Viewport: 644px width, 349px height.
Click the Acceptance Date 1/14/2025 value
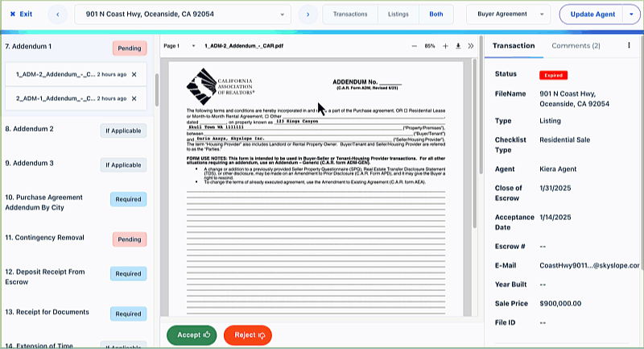tap(555, 217)
